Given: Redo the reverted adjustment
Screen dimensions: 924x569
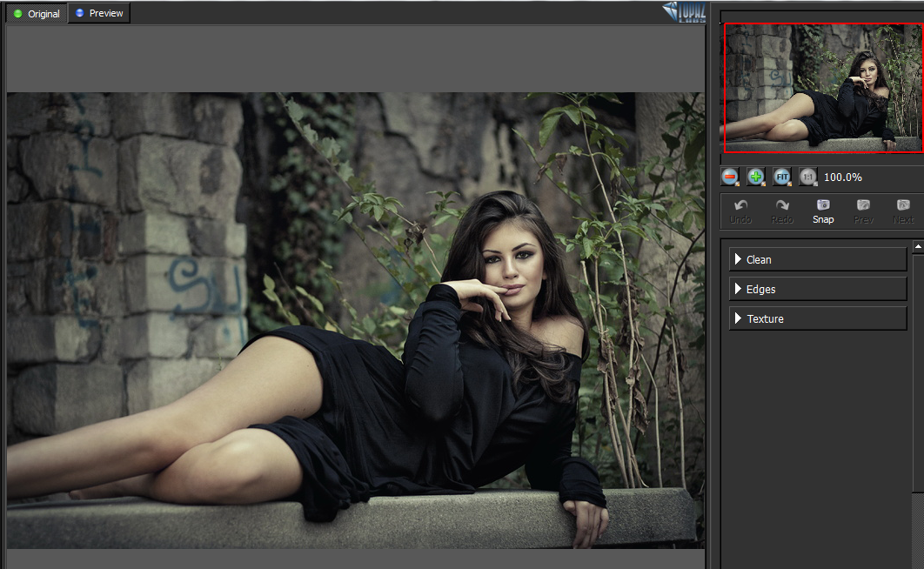Looking at the screenshot, I should [x=781, y=211].
